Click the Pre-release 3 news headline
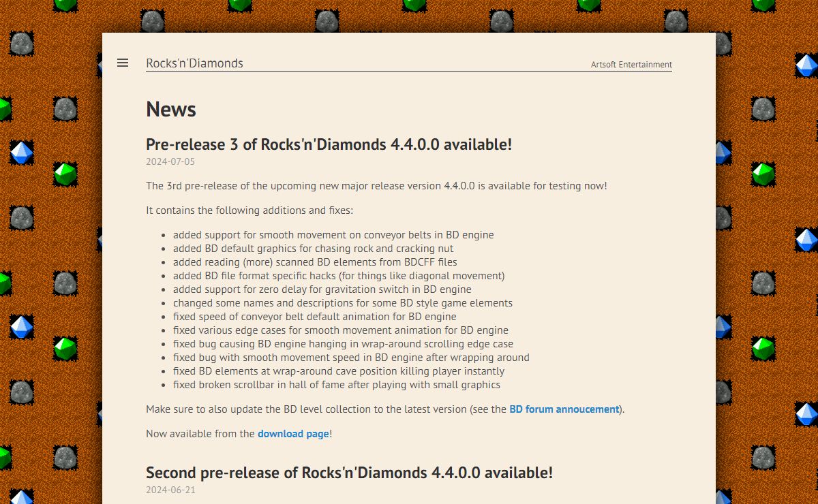Image resolution: width=818 pixels, height=504 pixels. [x=329, y=144]
